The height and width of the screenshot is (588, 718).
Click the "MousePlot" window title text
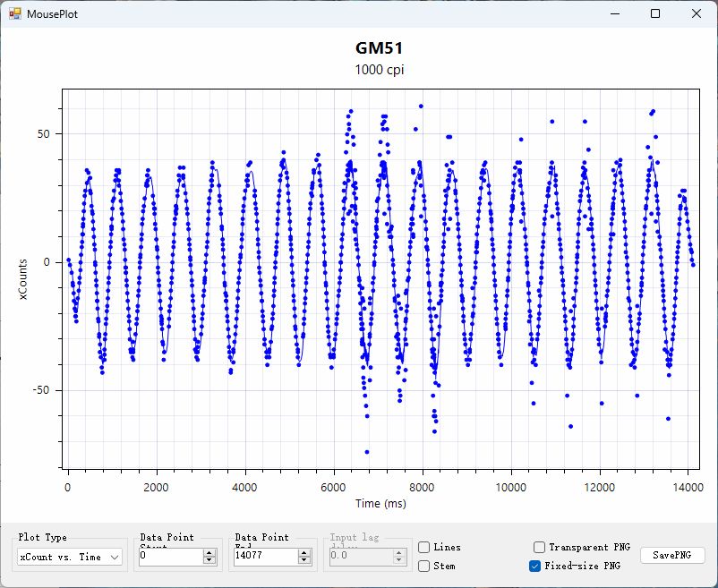(52, 13)
